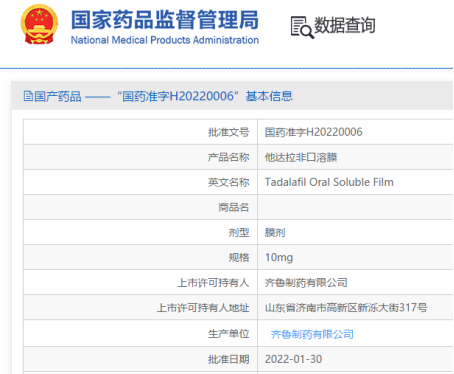This screenshot has height=374, width=454.
Task: Click the 国家药品监督管理局 title
Action: coord(165,19)
